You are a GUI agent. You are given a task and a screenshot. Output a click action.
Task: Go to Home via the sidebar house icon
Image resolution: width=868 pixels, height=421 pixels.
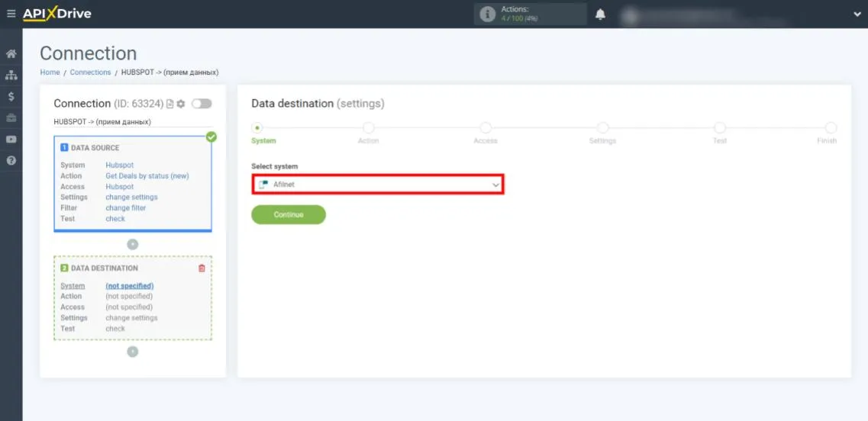(11, 54)
